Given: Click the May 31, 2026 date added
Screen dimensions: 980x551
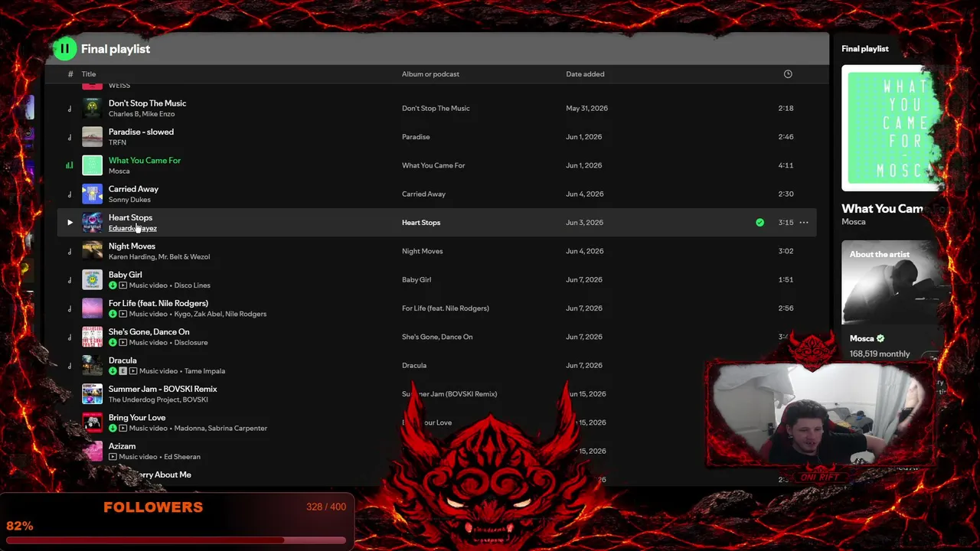Looking at the screenshot, I should (586, 109).
